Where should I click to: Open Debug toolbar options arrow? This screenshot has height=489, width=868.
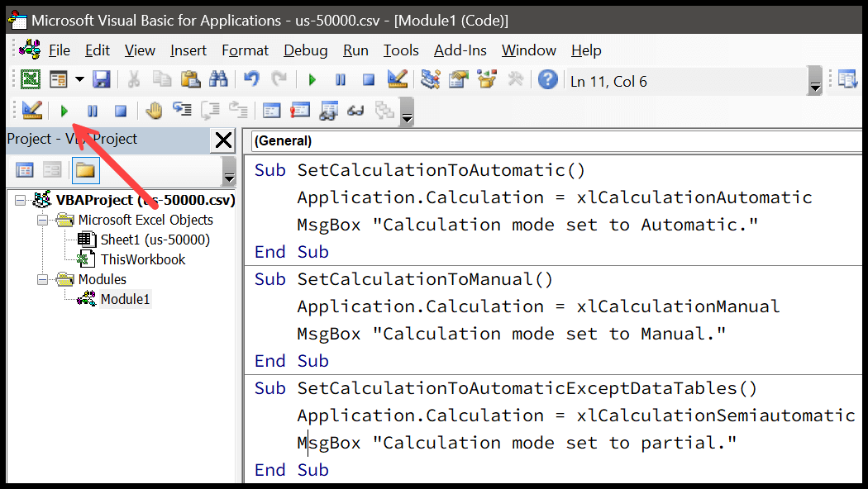pyautogui.click(x=408, y=112)
